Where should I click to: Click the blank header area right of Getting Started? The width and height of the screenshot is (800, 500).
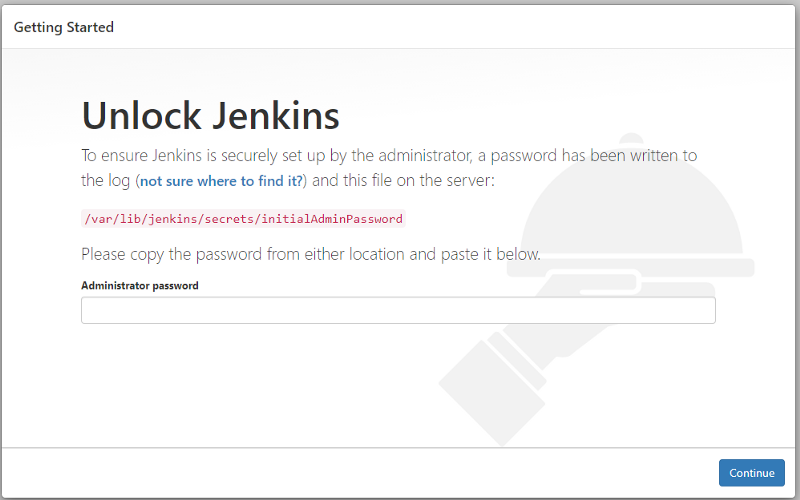(x=450, y=27)
